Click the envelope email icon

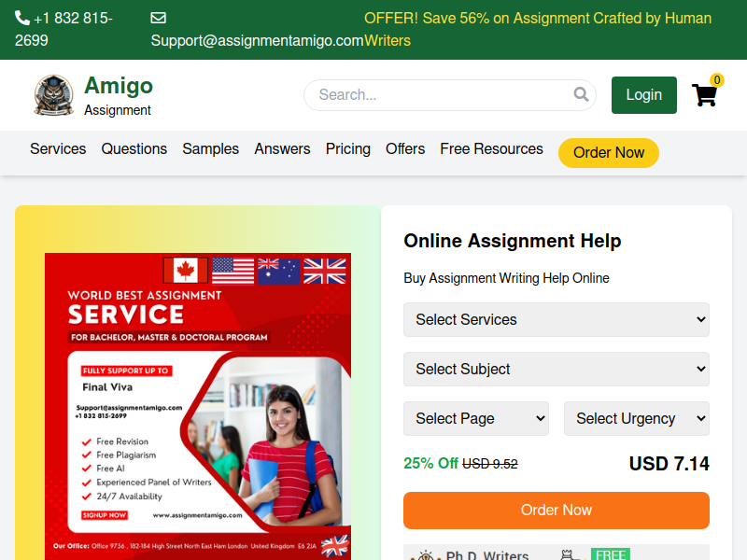[x=158, y=18]
